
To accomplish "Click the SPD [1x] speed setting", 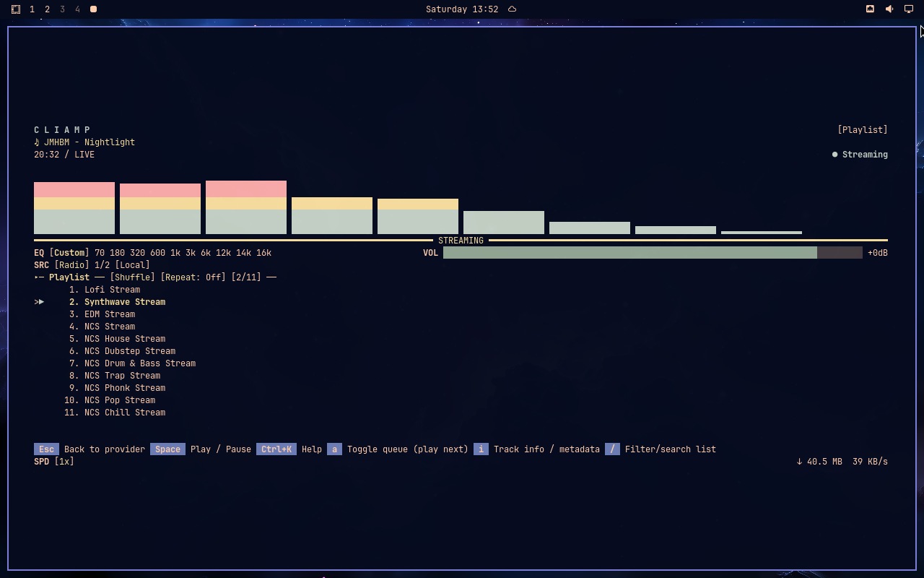I will click(54, 462).
